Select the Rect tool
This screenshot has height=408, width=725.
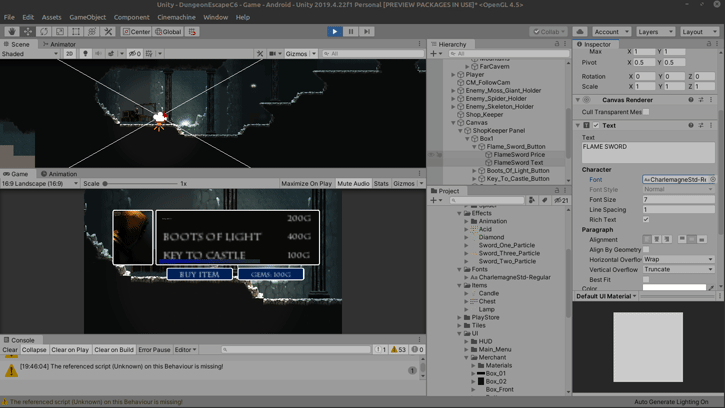[76, 31]
